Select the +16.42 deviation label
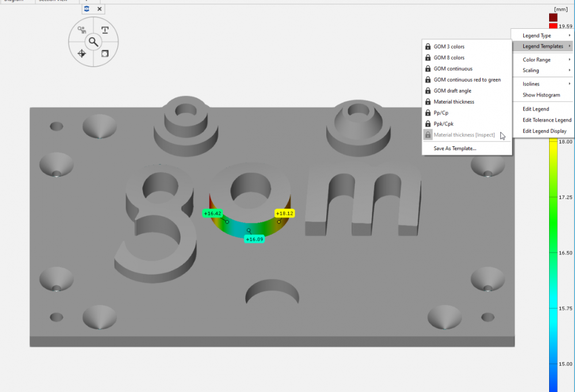575x392 pixels. tap(213, 214)
